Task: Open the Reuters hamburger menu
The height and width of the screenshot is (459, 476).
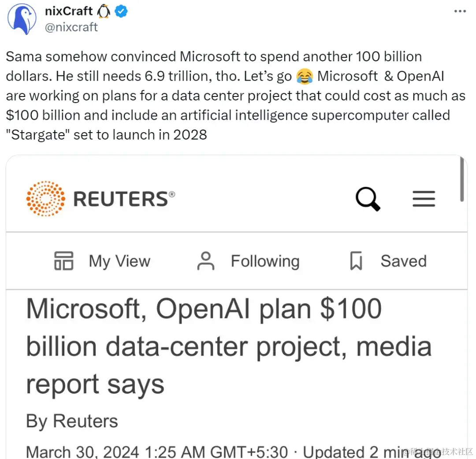Action: 424,199
